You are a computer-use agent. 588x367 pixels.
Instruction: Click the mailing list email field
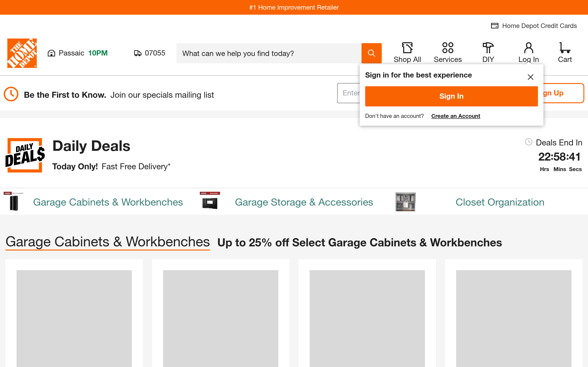click(x=348, y=93)
